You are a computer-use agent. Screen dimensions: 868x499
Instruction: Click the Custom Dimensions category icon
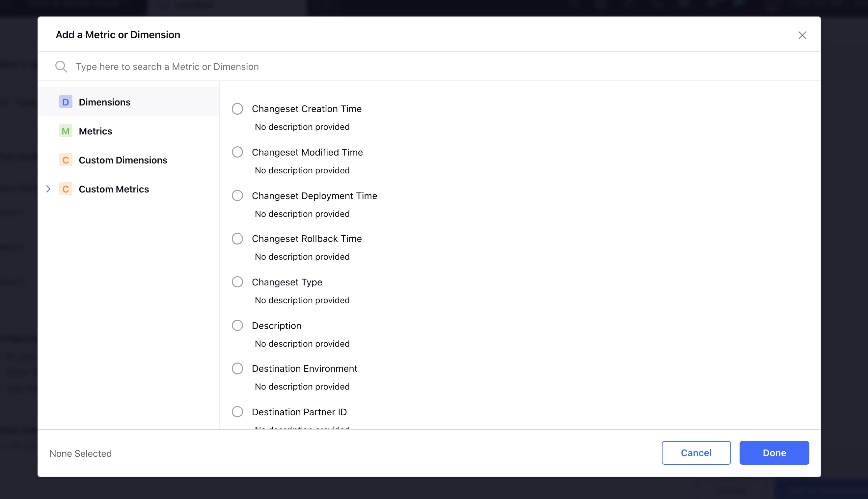66,160
